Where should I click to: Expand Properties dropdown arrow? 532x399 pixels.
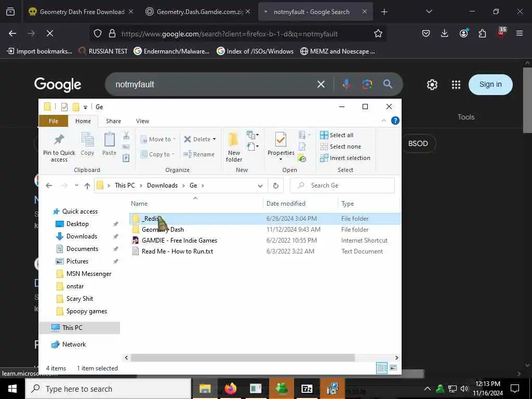pyautogui.click(x=281, y=159)
